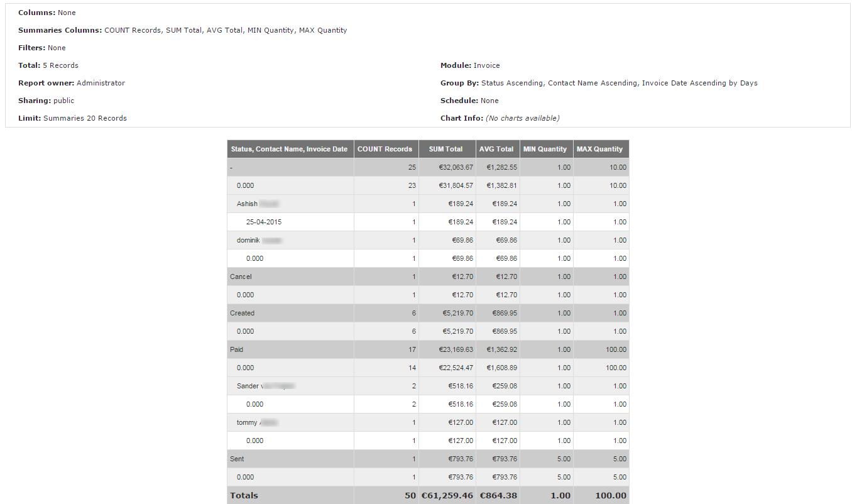This screenshot has width=852, height=504.
Task: Click the tommy contact row
Action: click(x=248, y=422)
